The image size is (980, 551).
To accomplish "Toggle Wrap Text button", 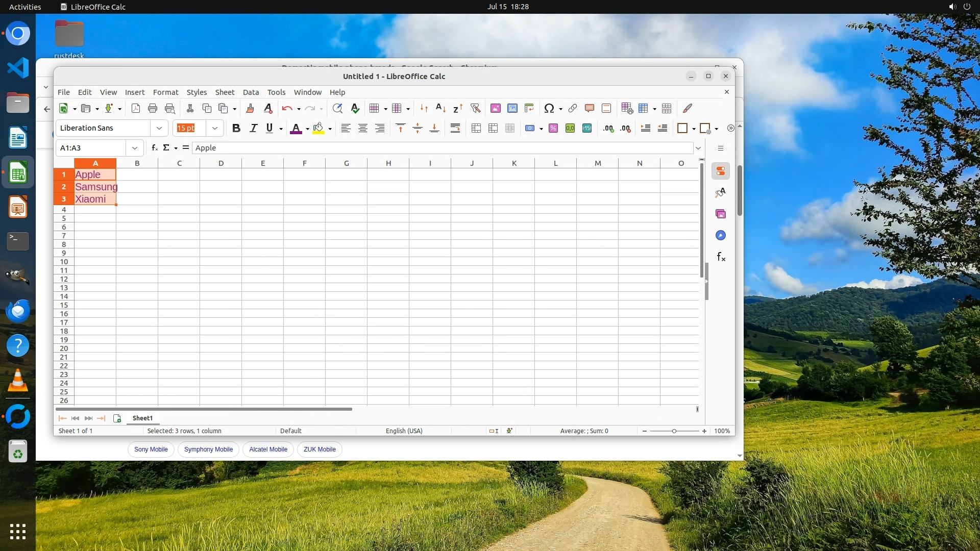I will [455, 129].
